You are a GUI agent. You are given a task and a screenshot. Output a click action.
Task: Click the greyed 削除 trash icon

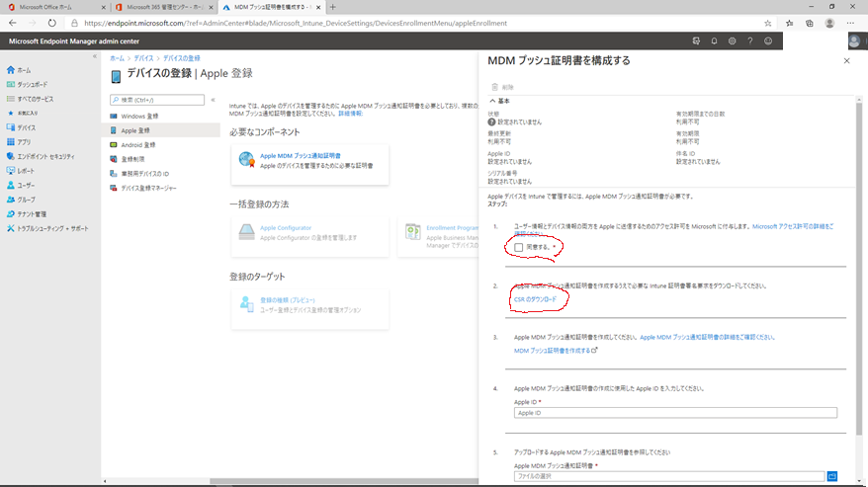click(x=495, y=87)
